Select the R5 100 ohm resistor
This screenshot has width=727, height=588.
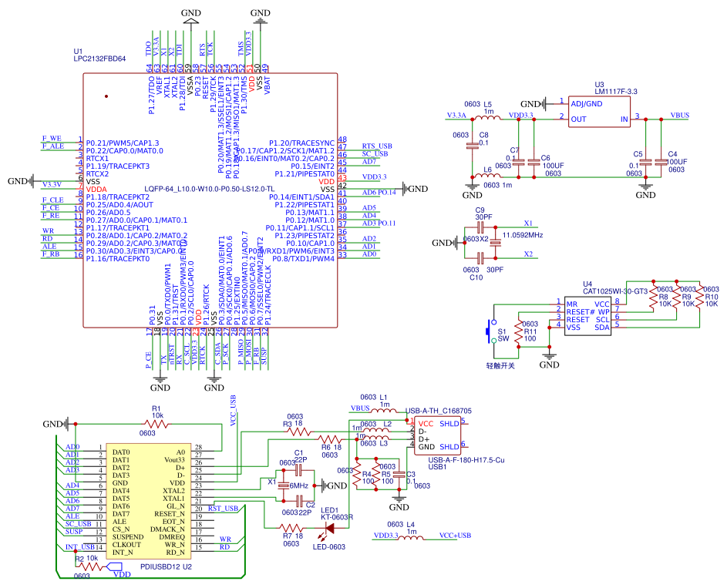pyautogui.click(x=376, y=473)
